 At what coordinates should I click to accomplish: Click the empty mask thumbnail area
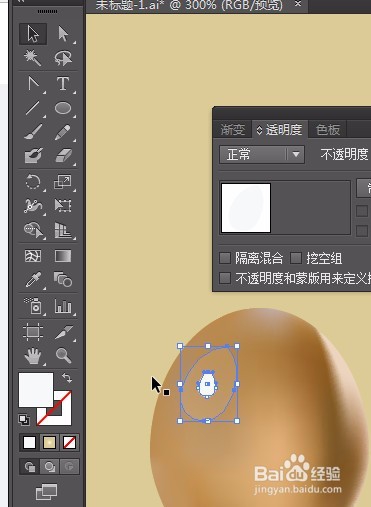(310, 207)
